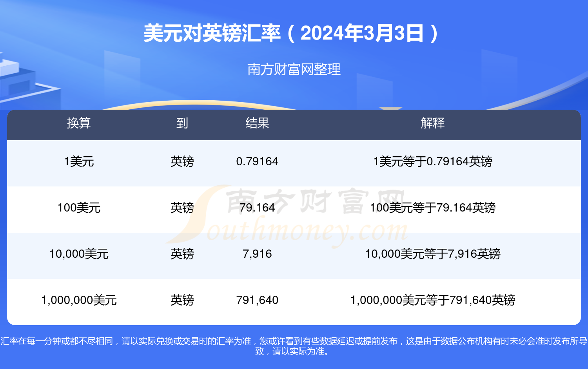This screenshot has width=588, height=369.
Task: Select the cell 1,000,000美元
Action: click(79, 300)
